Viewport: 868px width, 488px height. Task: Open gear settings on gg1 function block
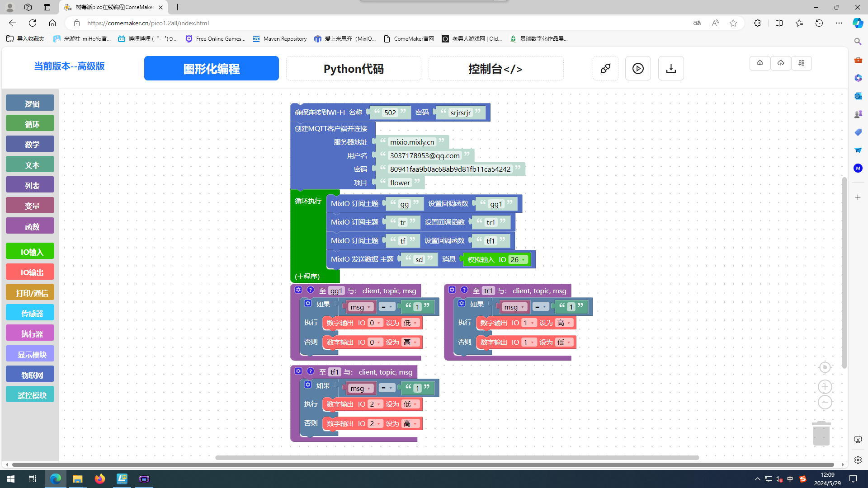[x=298, y=290]
